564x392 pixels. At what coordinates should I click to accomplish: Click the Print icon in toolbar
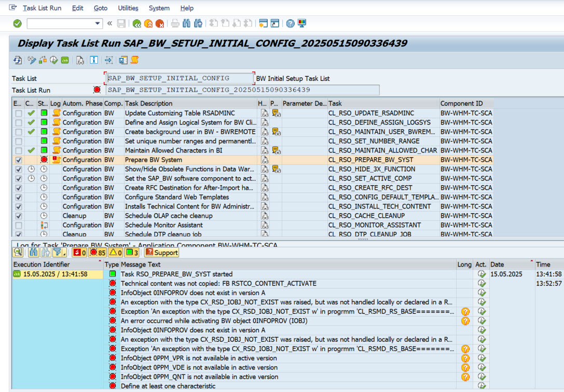point(175,24)
